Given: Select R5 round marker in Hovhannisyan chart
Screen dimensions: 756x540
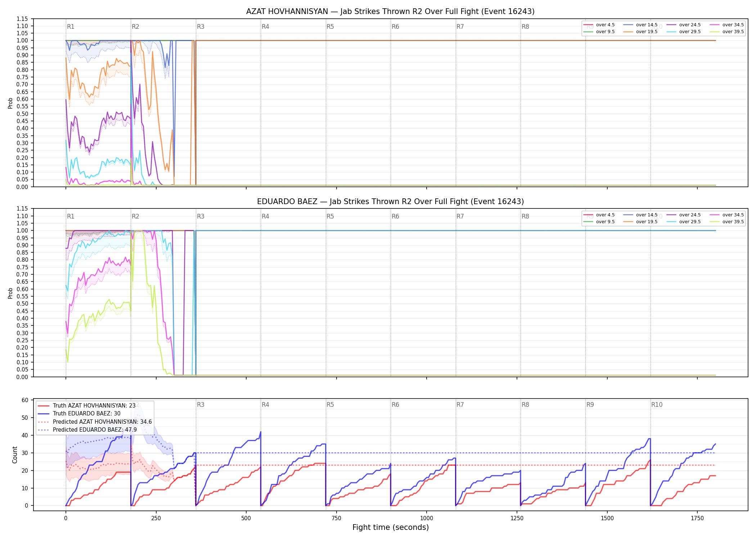Looking at the screenshot, I should click(330, 27).
